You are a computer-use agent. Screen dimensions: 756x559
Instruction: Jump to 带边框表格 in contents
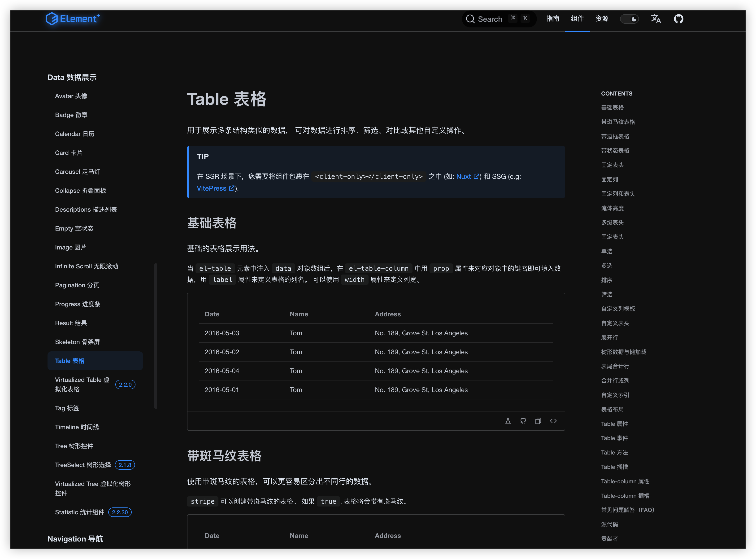pyautogui.click(x=615, y=136)
